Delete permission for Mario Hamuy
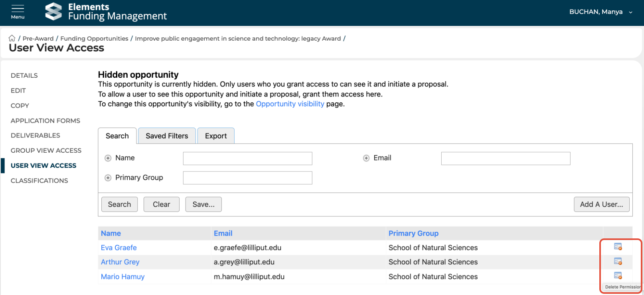Image resolution: width=644 pixels, height=295 pixels. coord(618,275)
